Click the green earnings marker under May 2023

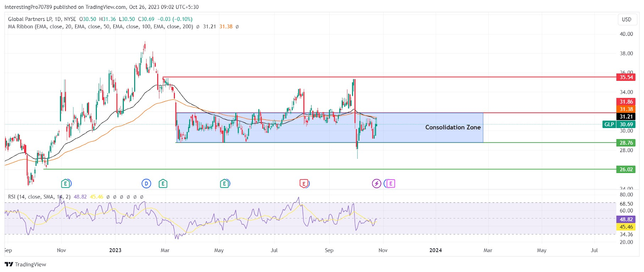[x=225, y=184]
